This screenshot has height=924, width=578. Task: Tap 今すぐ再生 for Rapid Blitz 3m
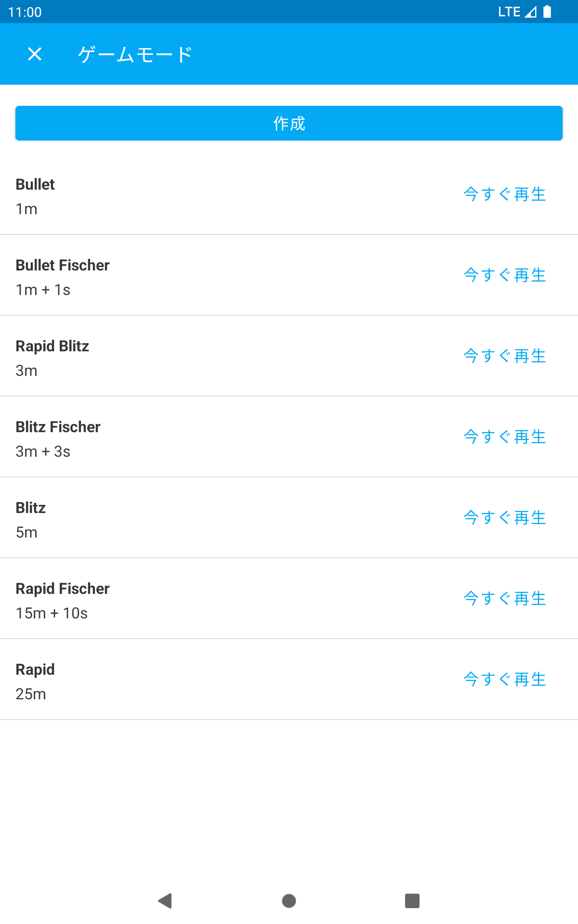pos(504,356)
